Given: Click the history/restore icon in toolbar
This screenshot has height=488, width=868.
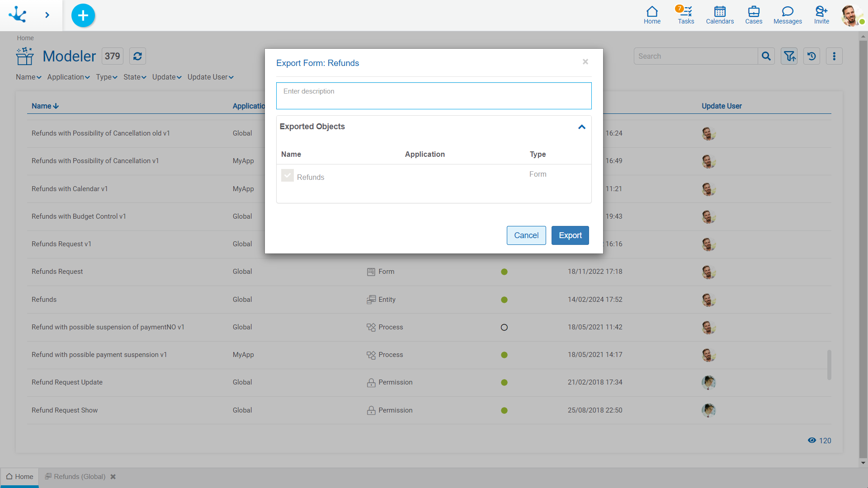Looking at the screenshot, I should click(811, 56).
